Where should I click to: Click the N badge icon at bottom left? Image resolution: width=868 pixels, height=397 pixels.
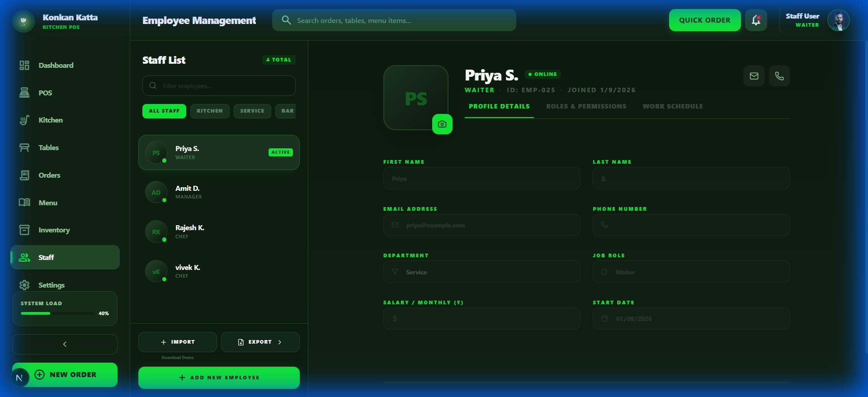click(19, 378)
